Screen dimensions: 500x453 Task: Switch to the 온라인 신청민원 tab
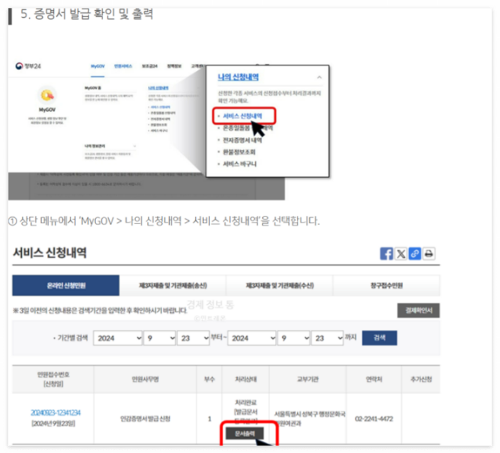point(66,285)
